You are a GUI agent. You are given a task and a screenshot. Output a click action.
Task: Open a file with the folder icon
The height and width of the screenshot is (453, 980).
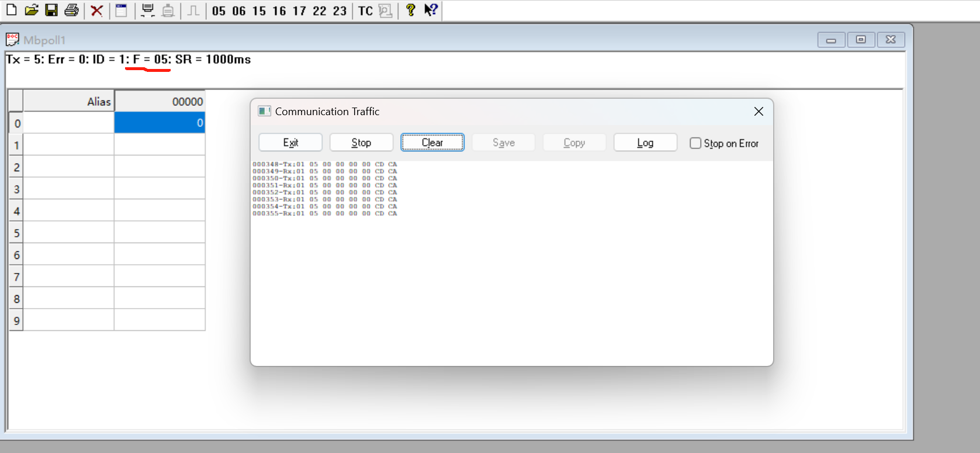(32, 10)
